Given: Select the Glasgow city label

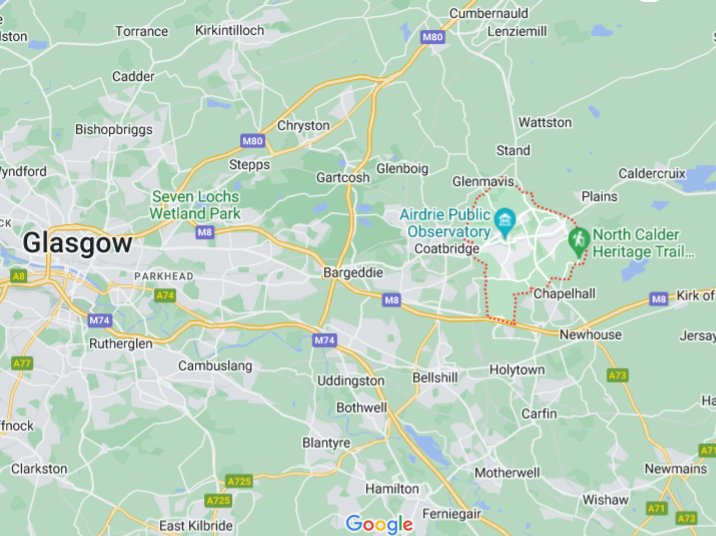Looking at the screenshot, I should [78, 243].
